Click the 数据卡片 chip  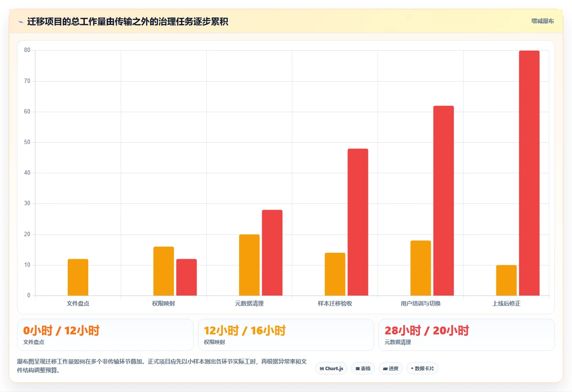tap(422, 368)
